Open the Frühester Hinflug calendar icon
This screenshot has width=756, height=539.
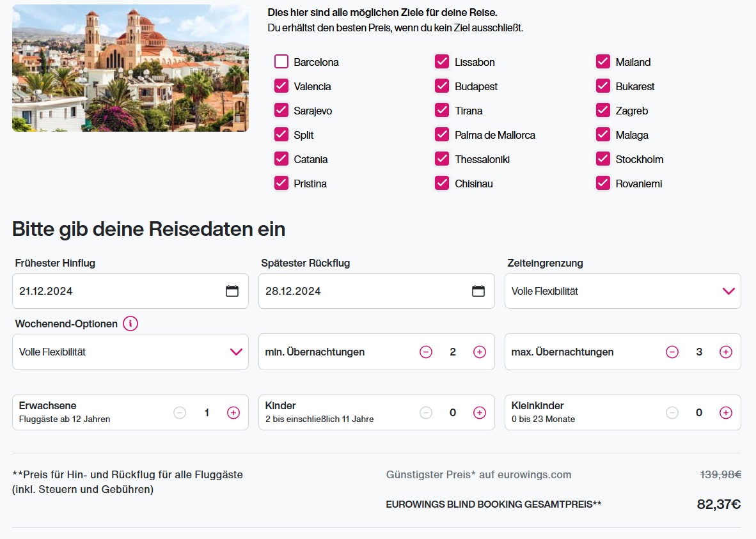(233, 290)
